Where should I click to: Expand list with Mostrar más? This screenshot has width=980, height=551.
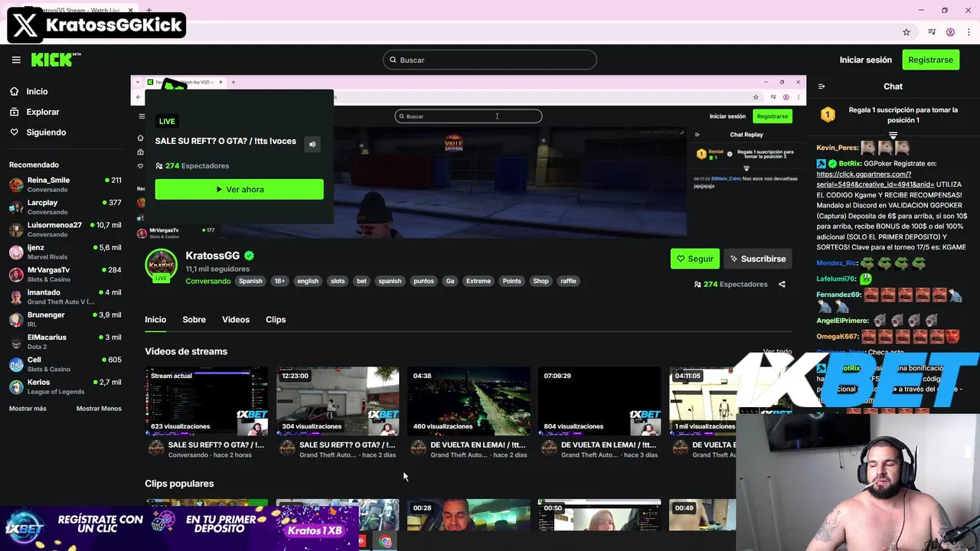28,409
